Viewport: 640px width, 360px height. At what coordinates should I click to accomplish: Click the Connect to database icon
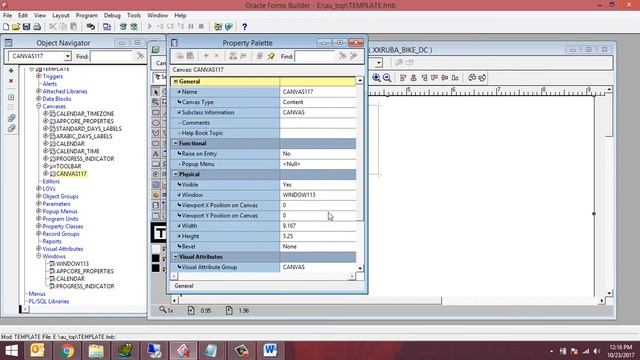pos(90,27)
